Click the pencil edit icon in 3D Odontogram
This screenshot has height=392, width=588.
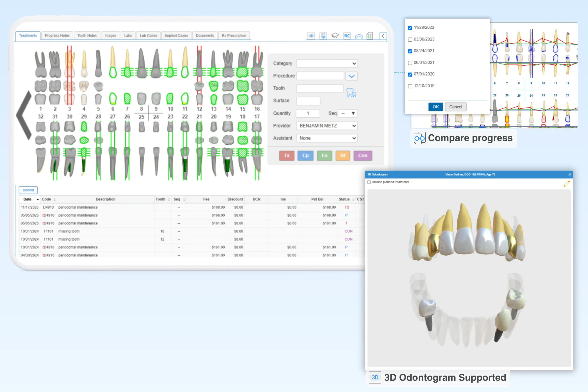[567, 184]
